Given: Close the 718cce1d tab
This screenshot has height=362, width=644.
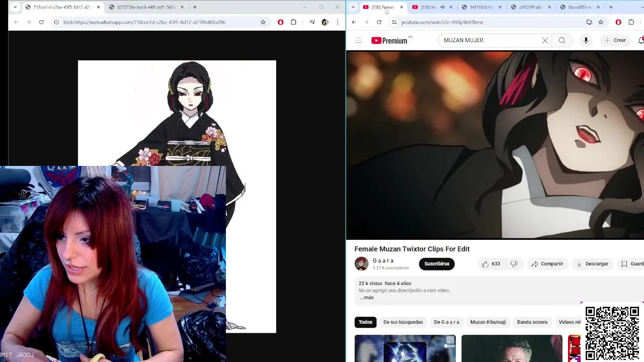Looking at the screenshot, I should [x=98, y=7].
